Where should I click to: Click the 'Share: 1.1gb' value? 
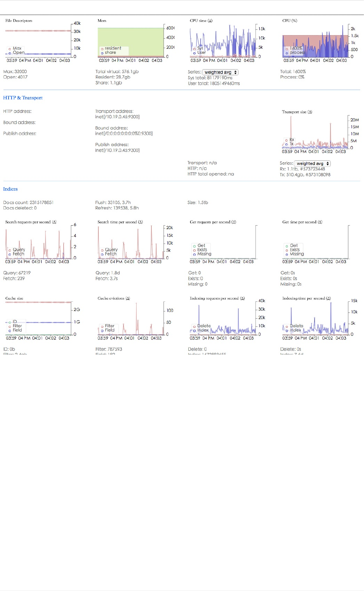[108, 83]
